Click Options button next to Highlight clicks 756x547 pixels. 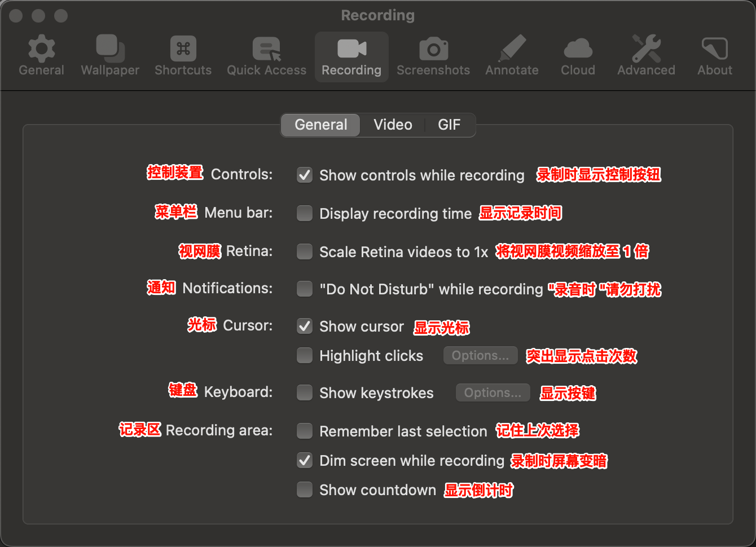point(480,356)
